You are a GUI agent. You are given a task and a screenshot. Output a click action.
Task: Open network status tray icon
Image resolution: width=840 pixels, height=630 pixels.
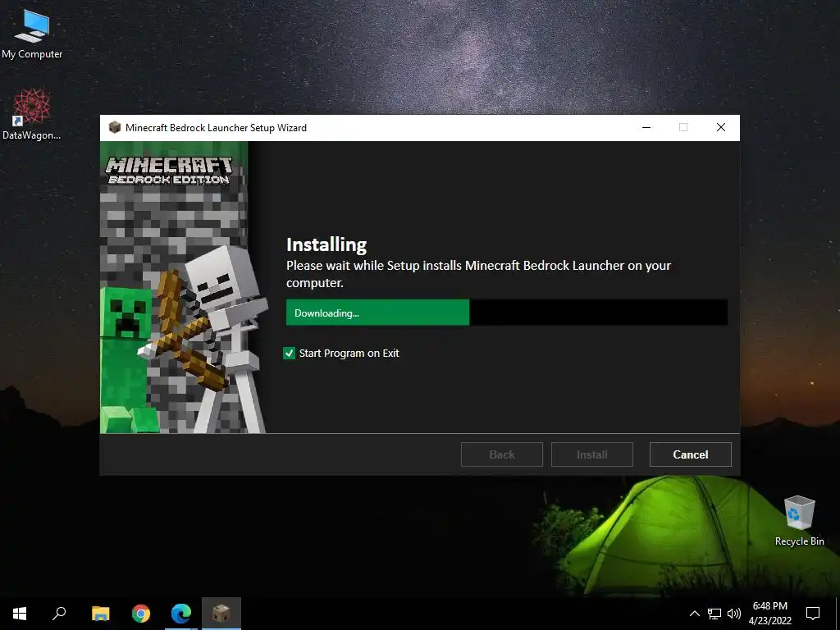pos(714,614)
